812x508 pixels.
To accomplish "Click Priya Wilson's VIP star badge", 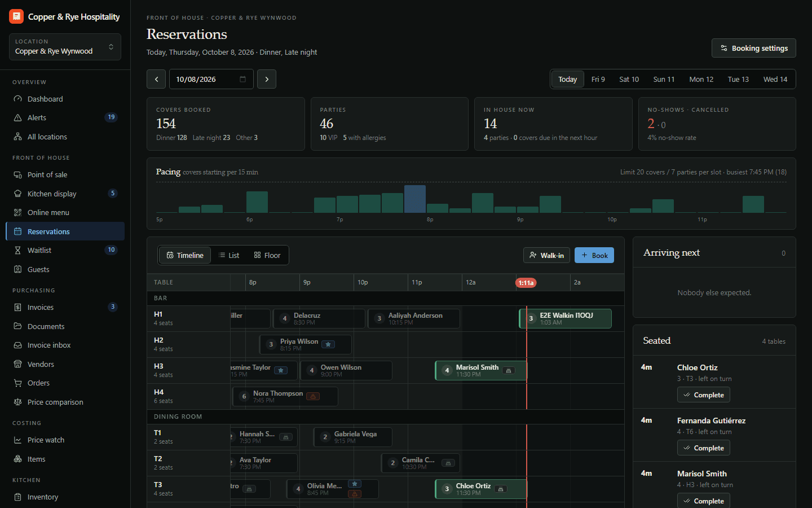I will [328, 344].
